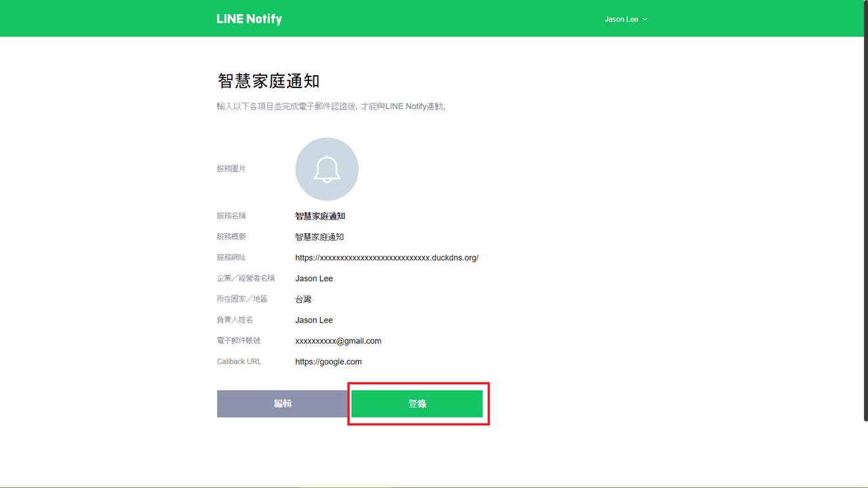Screen dimensions: 868x488
Task: Click the 編輯 edit button
Action: (282, 403)
